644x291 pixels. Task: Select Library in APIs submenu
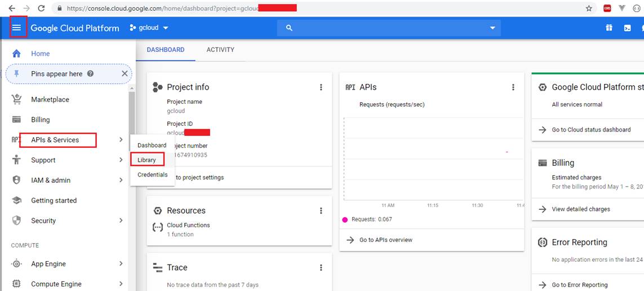[147, 160]
